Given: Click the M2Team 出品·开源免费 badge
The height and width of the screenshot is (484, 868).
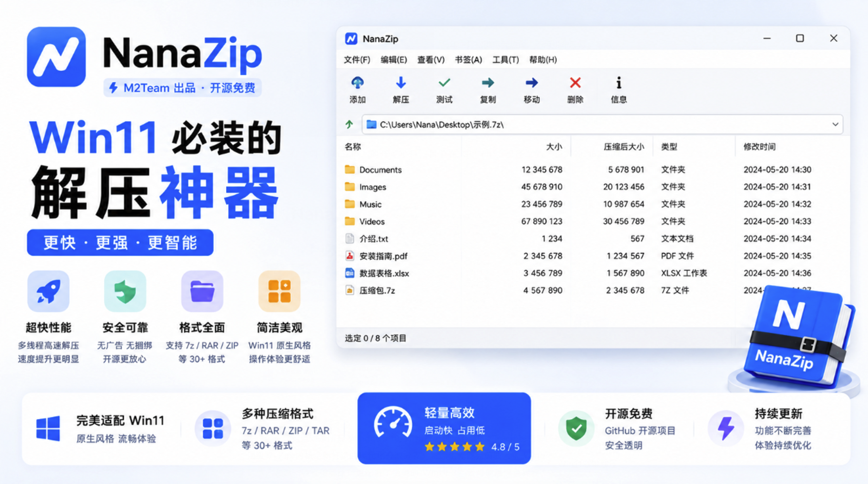Looking at the screenshot, I should tap(182, 88).
